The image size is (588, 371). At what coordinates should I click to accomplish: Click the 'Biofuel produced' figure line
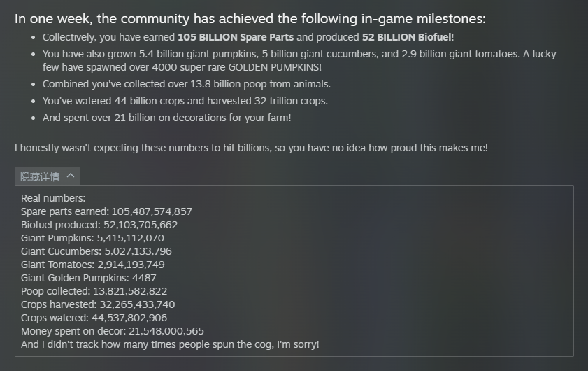(x=99, y=225)
